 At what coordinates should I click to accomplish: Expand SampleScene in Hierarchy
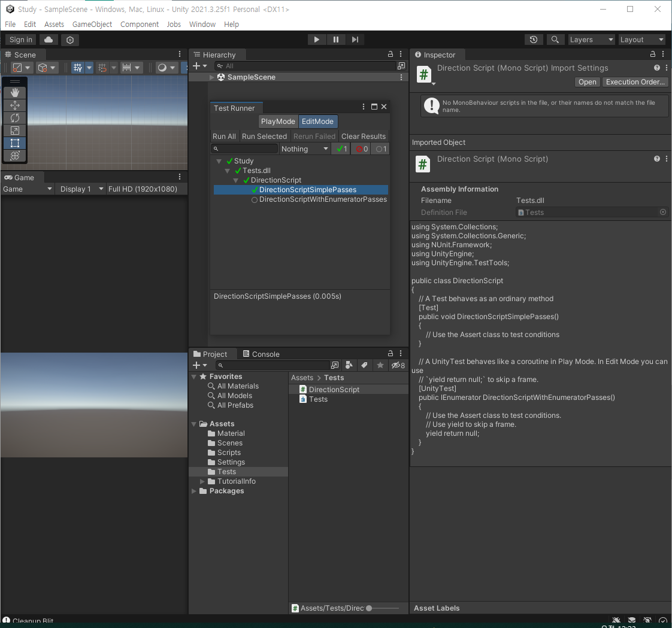coord(211,78)
